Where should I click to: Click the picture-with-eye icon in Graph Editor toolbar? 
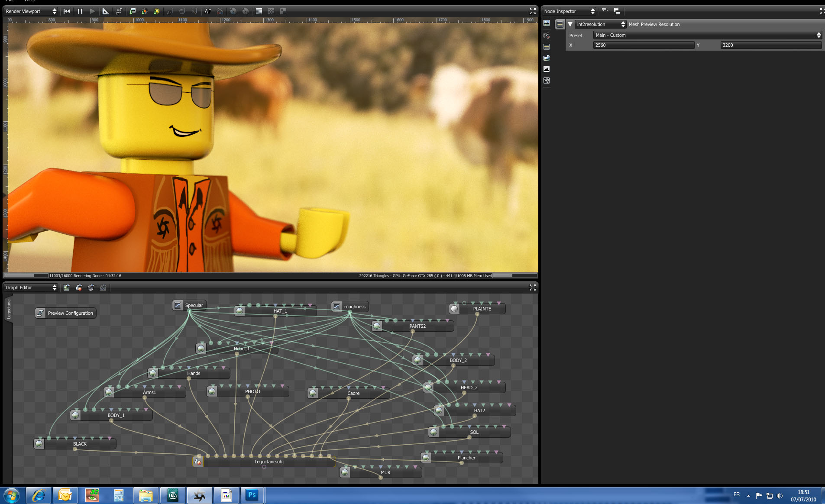tap(67, 288)
